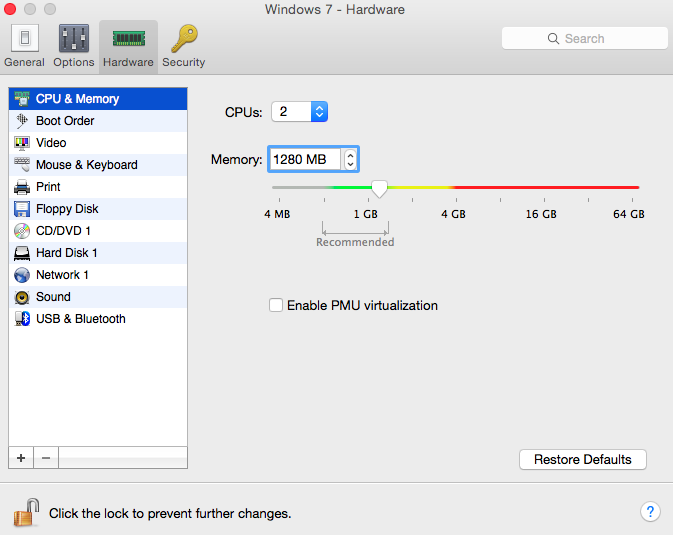The image size is (673, 535).
Task: Decrease memory with the stepper down arrow
Action: tap(350, 164)
